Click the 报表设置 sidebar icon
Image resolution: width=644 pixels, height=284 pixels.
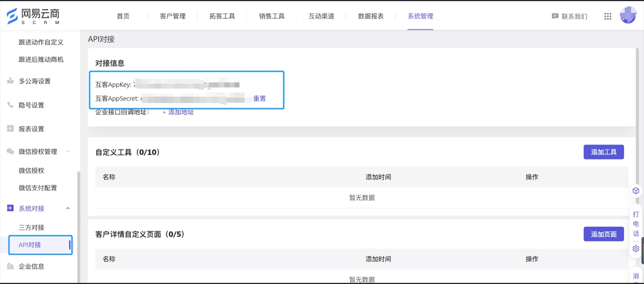(x=10, y=129)
